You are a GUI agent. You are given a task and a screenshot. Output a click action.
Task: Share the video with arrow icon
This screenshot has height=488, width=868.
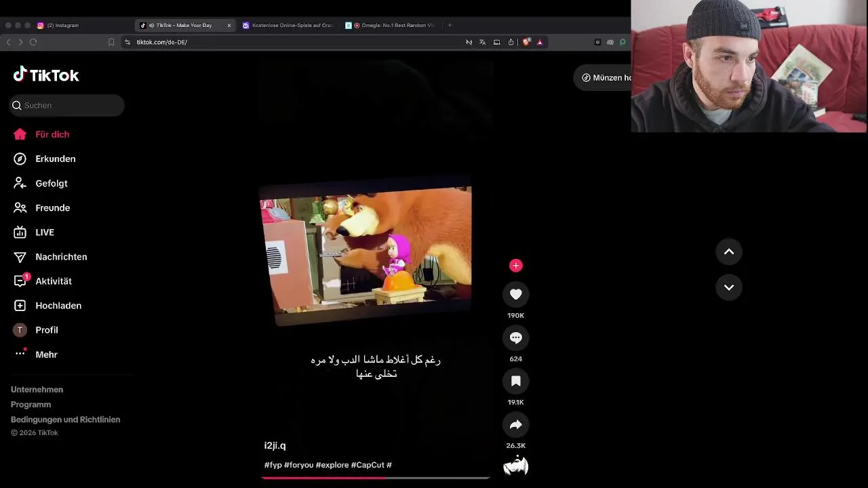[x=515, y=424]
